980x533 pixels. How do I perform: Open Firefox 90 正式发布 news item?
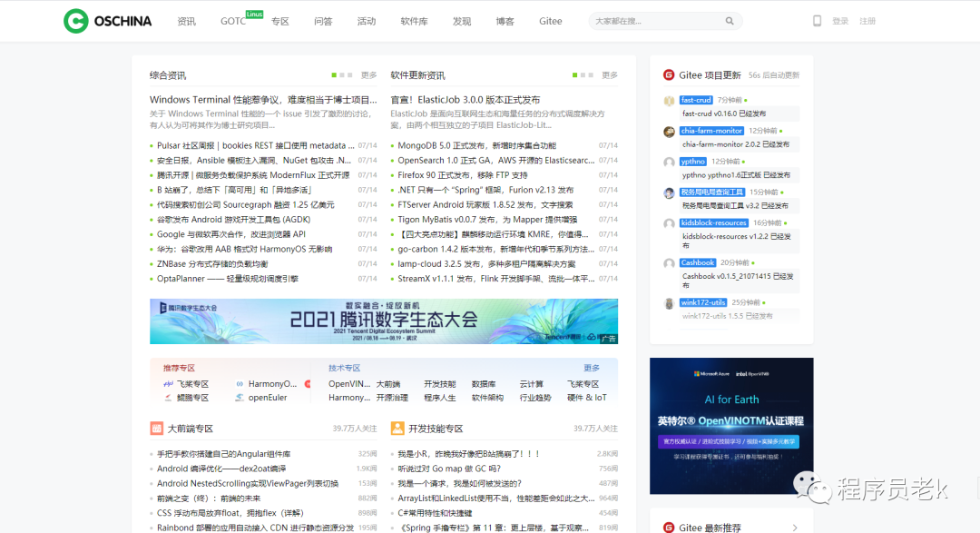(x=463, y=175)
